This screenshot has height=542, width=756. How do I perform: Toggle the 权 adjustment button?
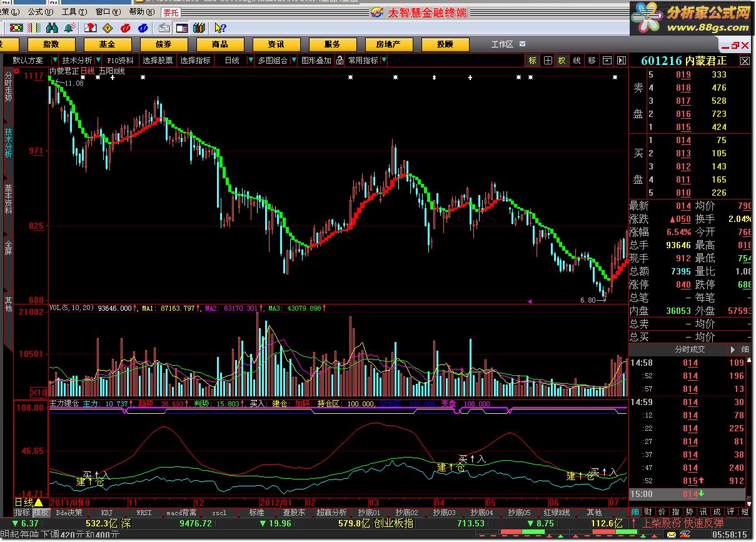tap(562, 61)
